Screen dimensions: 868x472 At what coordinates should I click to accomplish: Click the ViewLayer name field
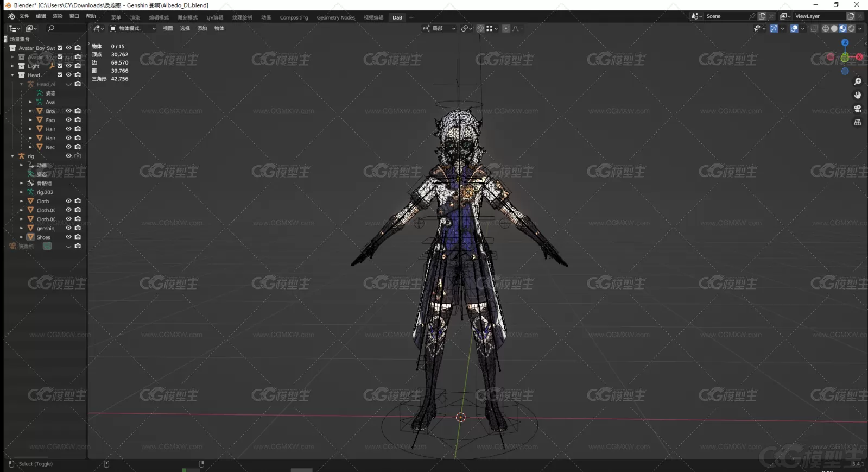pos(819,16)
